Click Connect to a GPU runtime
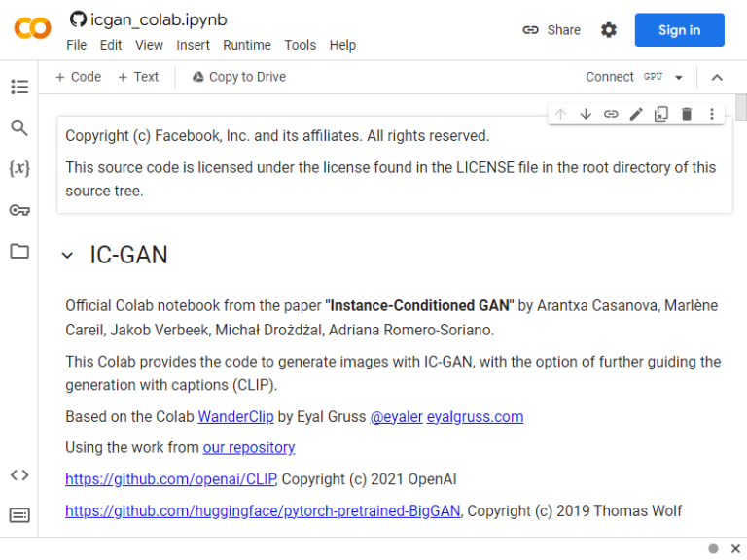Image resolution: width=747 pixels, height=560 pixels. click(623, 77)
